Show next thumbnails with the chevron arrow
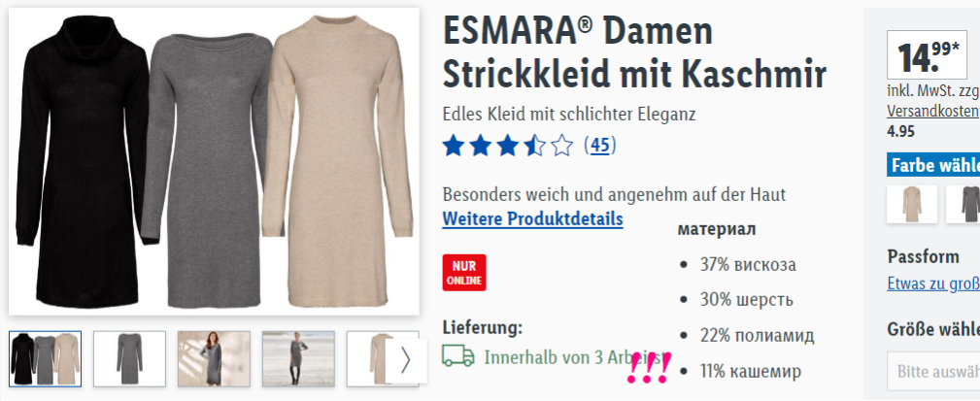The height and width of the screenshot is (401, 980). pos(406,360)
